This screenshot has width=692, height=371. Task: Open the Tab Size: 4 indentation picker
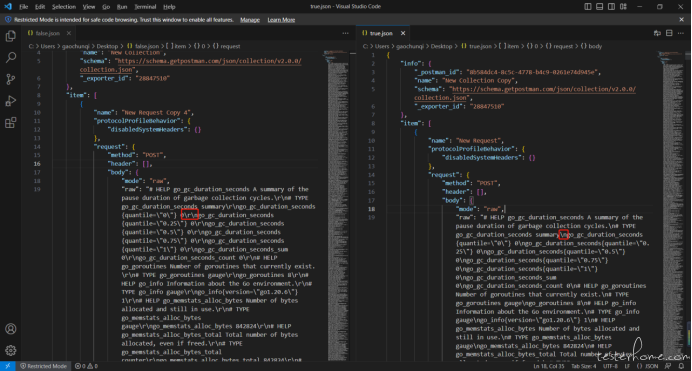[583, 366]
